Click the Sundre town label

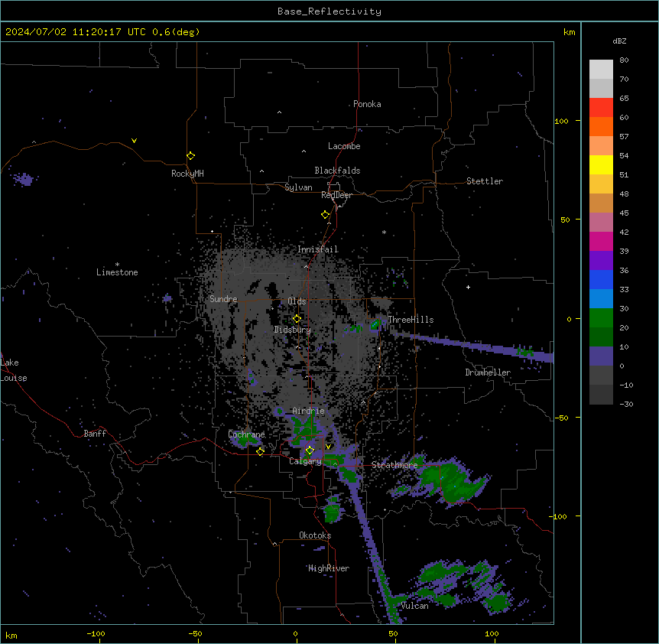tap(223, 299)
